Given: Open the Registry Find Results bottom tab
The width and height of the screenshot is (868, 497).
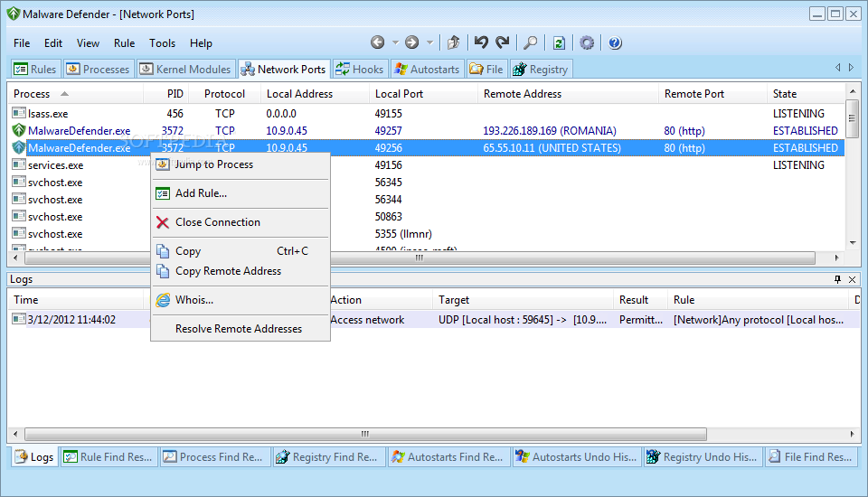Looking at the screenshot, I should [329, 456].
